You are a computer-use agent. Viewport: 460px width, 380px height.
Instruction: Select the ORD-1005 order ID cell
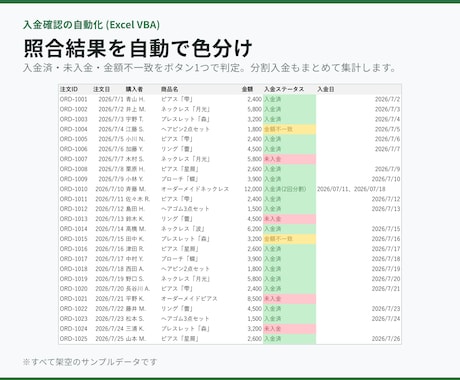[x=74, y=139]
